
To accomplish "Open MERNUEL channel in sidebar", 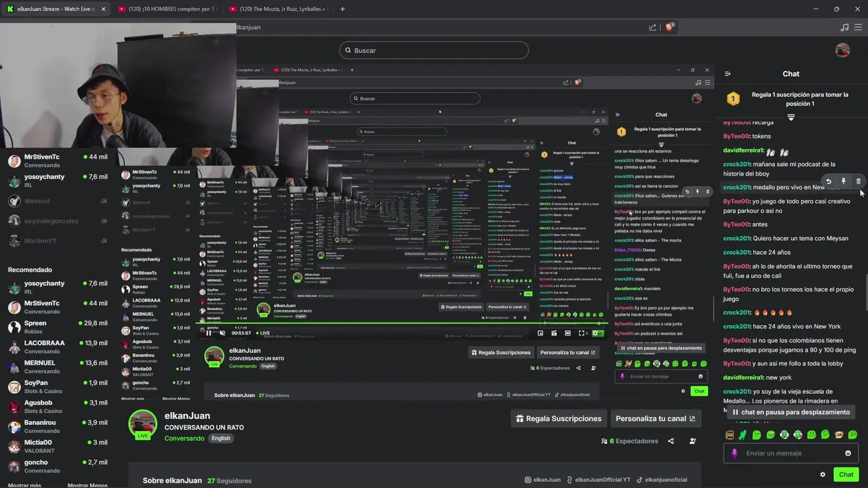I will click(58, 367).
